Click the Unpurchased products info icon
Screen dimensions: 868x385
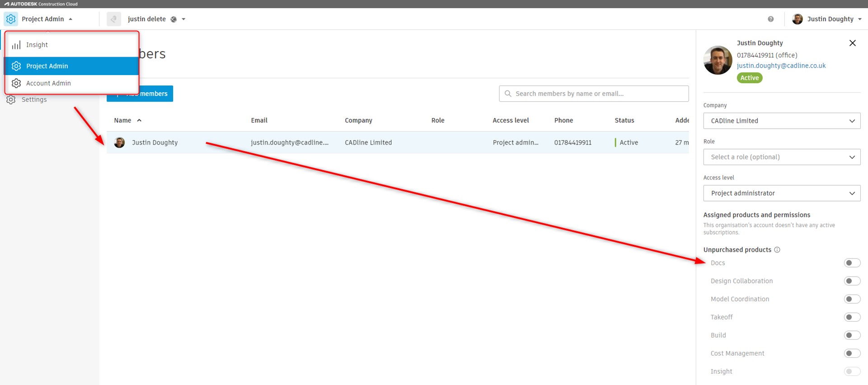coord(777,250)
